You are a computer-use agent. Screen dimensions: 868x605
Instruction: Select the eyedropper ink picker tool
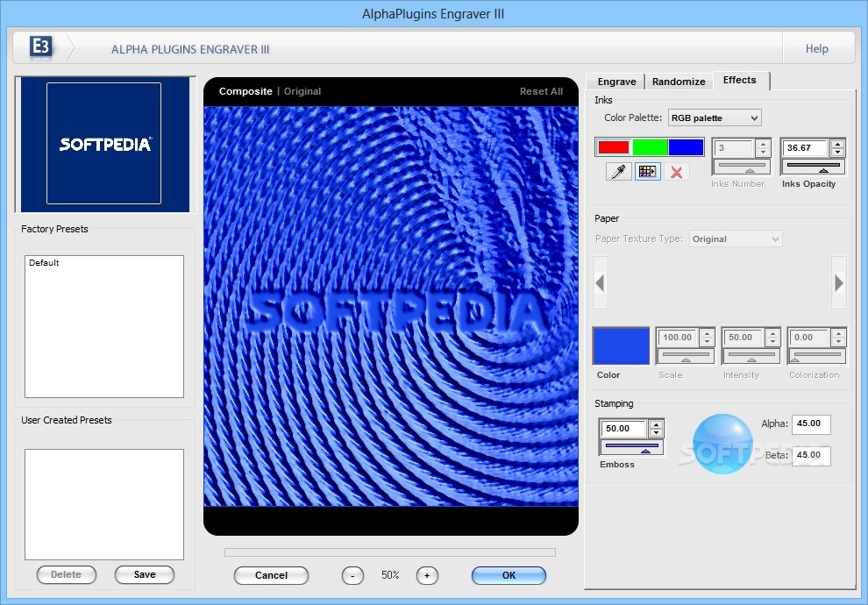[618, 172]
